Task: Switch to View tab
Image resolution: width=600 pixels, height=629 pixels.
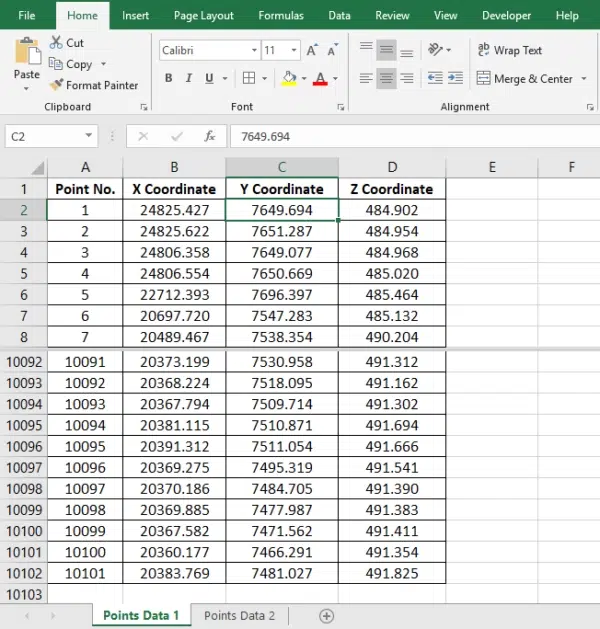Action: point(445,15)
